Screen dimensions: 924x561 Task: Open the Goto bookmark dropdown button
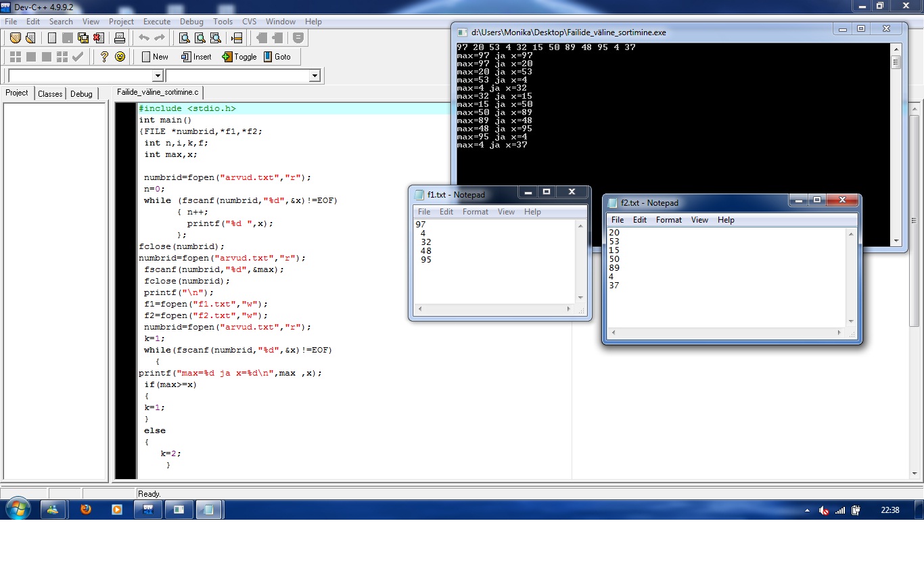277,57
